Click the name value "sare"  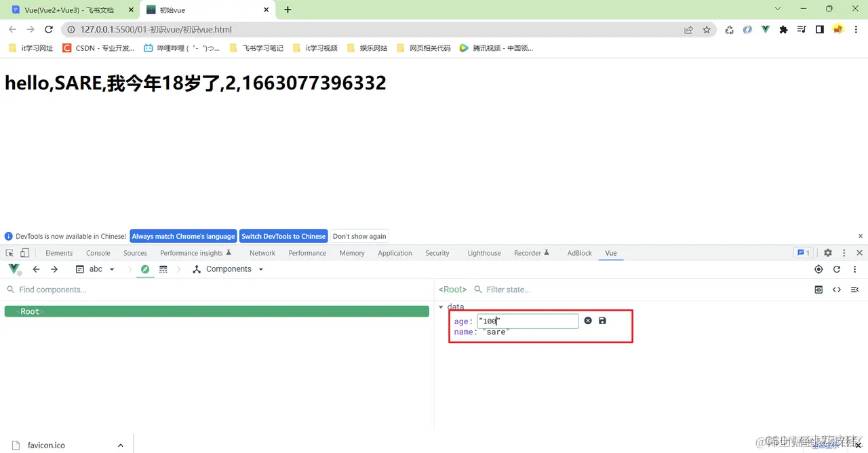(x=496, y=332)
